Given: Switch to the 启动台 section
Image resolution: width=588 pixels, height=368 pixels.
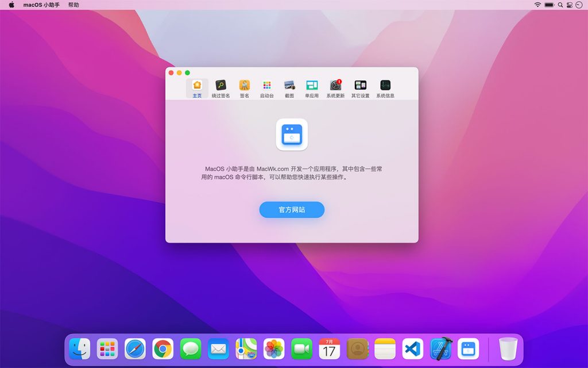Looking at the screenshot, I should point(267,89).
